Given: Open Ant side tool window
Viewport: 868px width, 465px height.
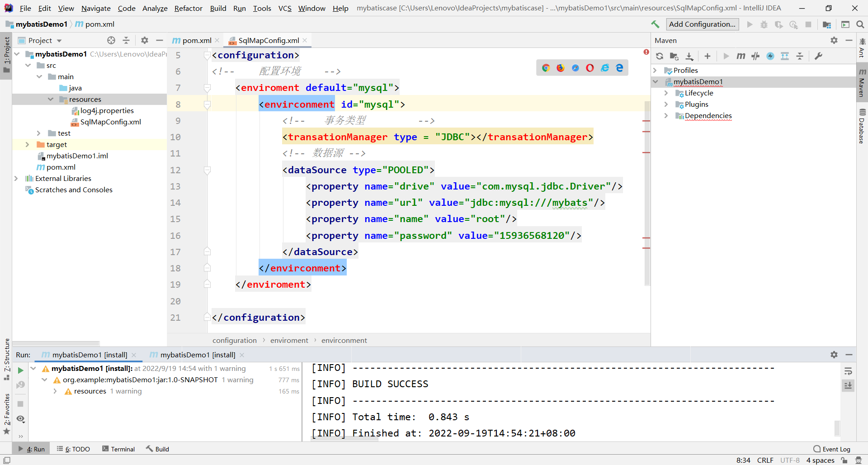Looking at the screenshot, I should coord(862,48).
